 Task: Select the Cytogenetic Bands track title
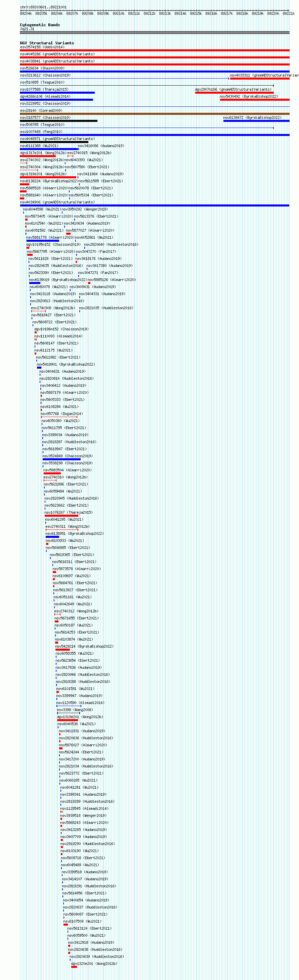coord(40,25)
